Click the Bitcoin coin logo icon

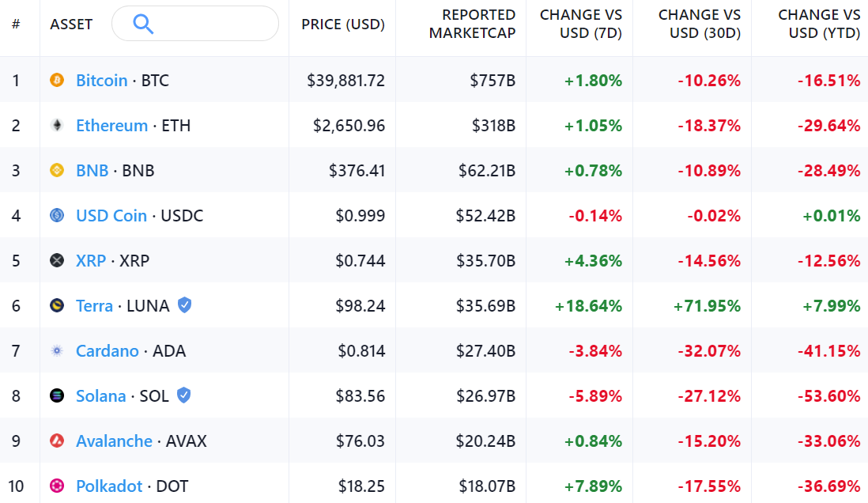point(57,80)
